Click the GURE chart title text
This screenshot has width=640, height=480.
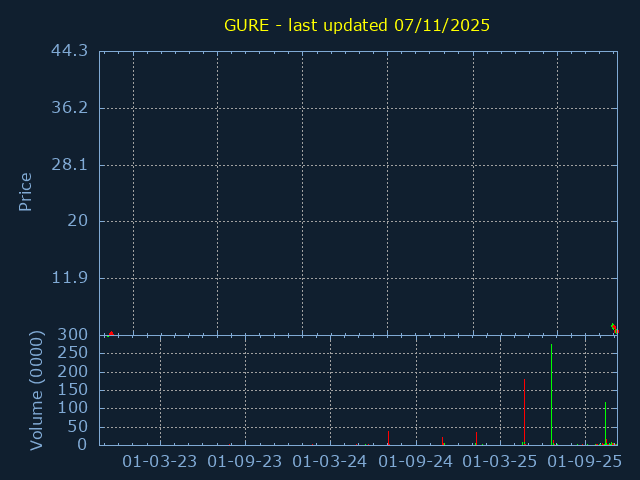point(356,25)
